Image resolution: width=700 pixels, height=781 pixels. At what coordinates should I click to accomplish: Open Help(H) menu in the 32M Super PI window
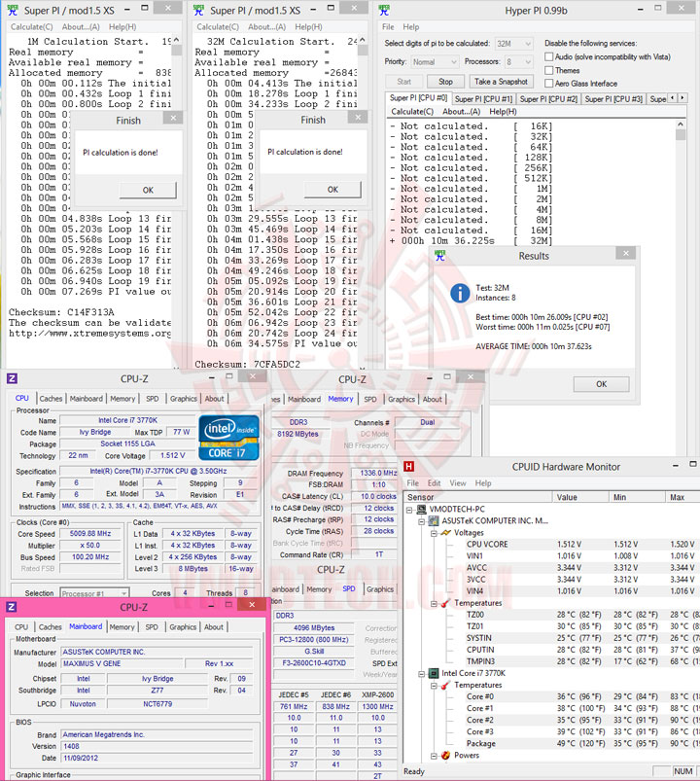click(x=308, y=27)
